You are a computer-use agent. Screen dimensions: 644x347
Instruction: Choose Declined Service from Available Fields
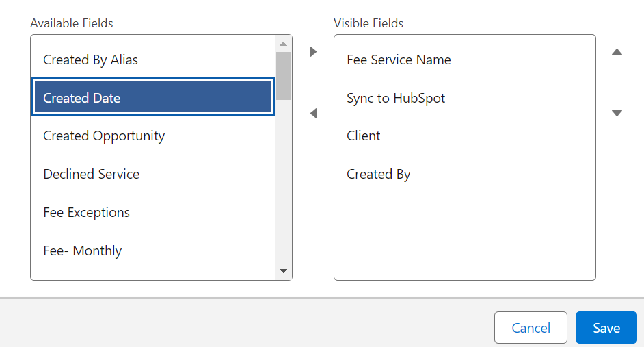(x=152, y=174)
